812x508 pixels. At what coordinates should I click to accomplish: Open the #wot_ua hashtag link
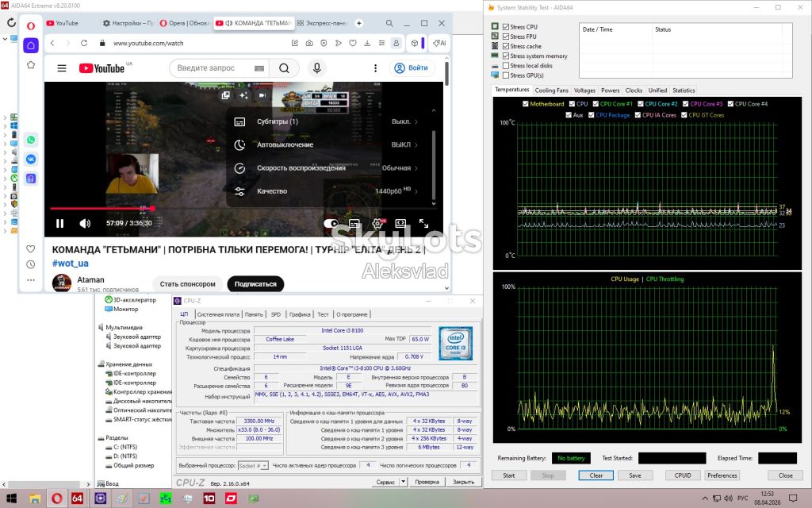click(x=71, y=264)
